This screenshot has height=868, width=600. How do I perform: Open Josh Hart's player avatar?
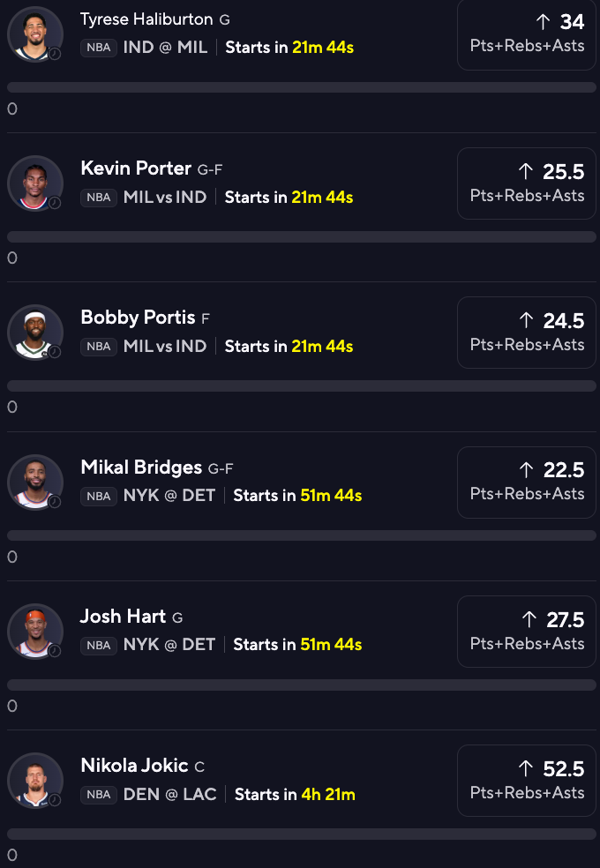point(35,631)
